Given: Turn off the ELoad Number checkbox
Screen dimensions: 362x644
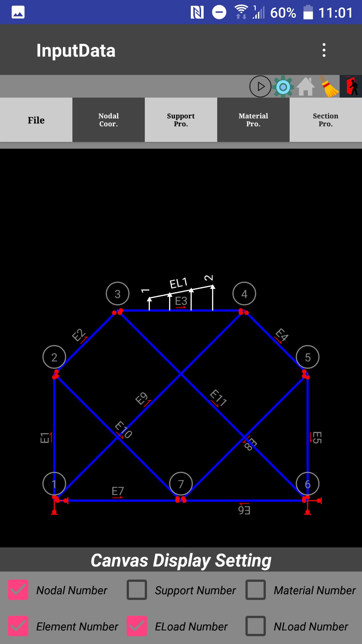Looking at the screenshot, I should [137, 626].
